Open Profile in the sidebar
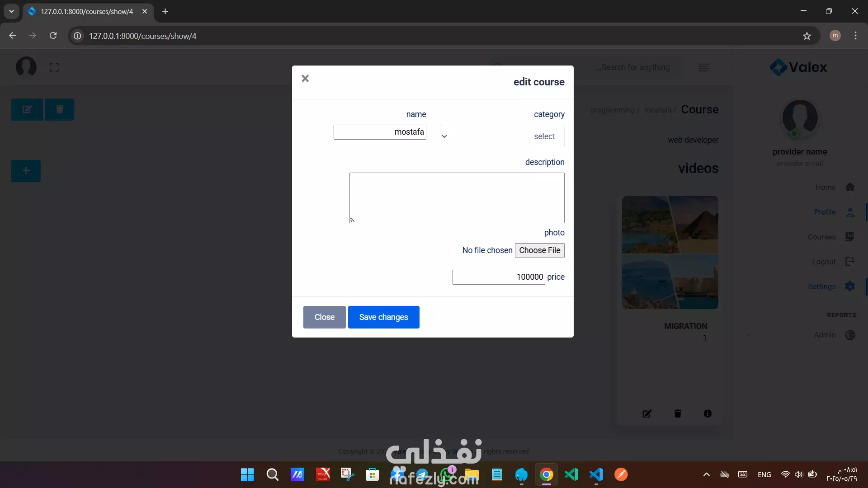The width and height of the screenshot is (868, 488). 835,212
